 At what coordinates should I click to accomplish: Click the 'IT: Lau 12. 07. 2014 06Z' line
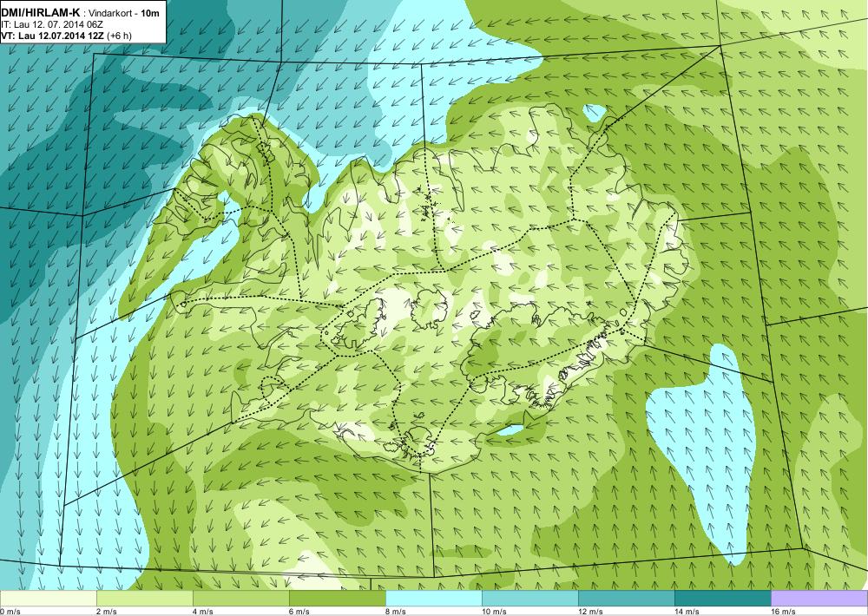coord(52,24)
